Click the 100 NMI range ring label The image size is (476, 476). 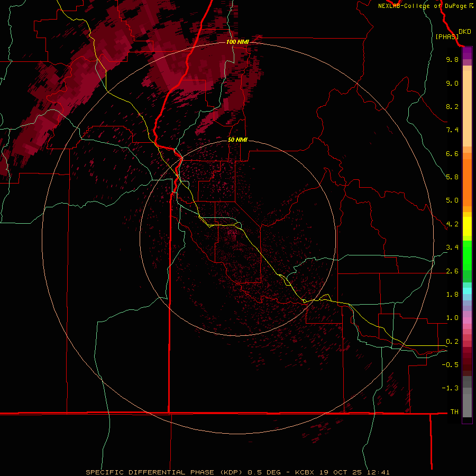tap(237, 42)
